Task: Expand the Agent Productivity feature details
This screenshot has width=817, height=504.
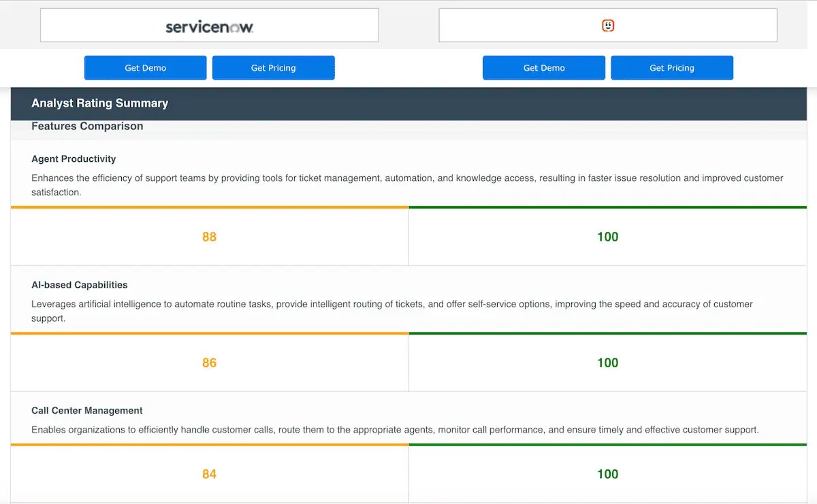Action: coord(74,158)
